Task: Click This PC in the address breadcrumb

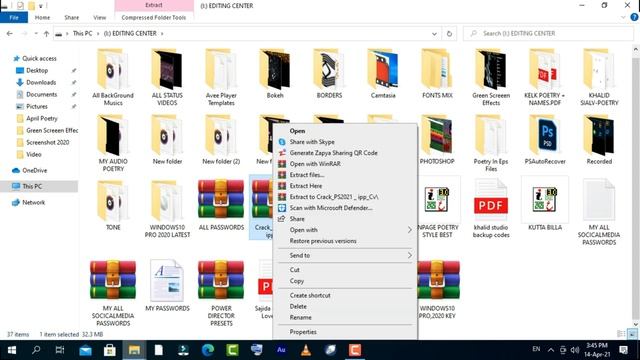Action: [x=82, y=33]
